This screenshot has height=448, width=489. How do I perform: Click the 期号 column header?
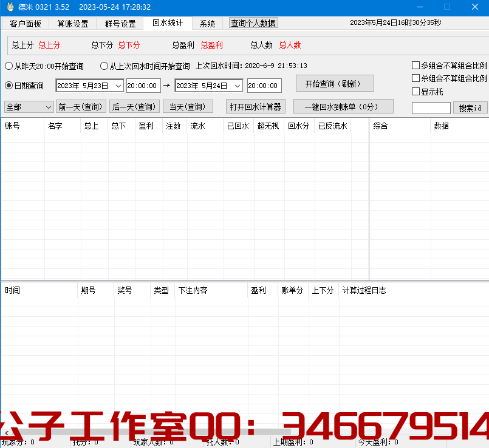tap(96, 291)
